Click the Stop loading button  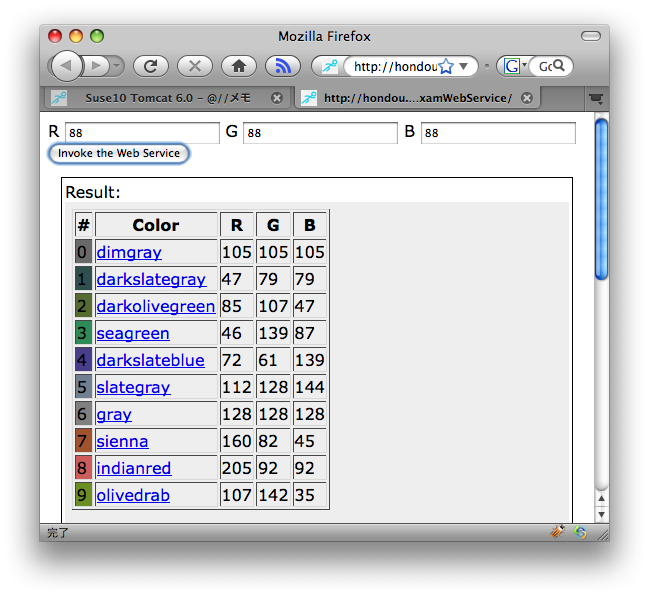pyautogui.click(x=195, y=66)
